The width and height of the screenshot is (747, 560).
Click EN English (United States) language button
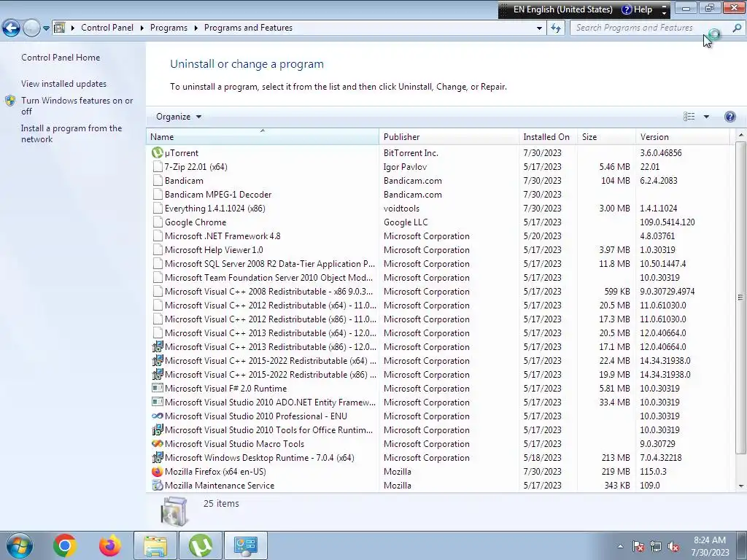pyautogui.click(x=562, y=9)
